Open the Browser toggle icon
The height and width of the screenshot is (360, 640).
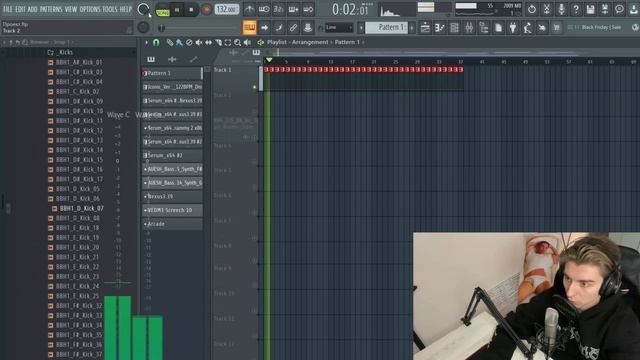coord(484,28)
